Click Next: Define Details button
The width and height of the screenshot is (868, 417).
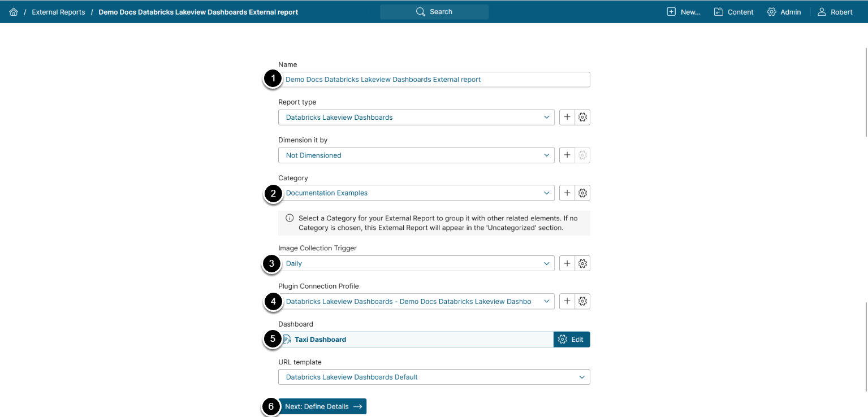pyautogui.click(x=323, y=406)
